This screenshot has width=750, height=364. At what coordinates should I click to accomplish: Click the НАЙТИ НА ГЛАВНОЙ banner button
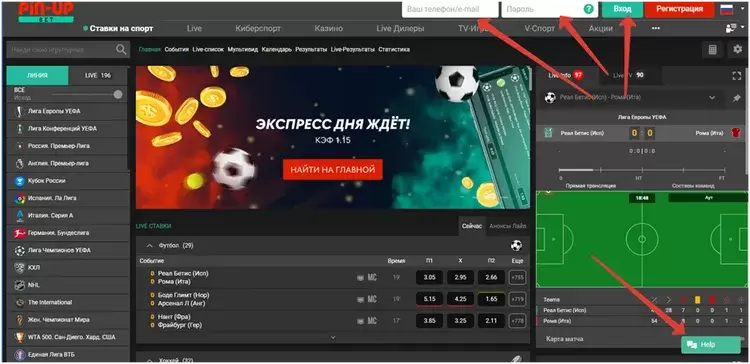pos(333,169)
